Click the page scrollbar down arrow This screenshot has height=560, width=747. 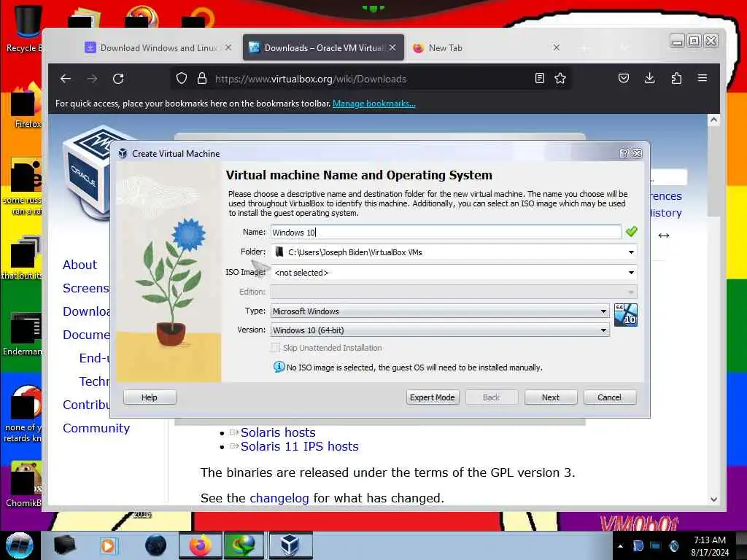point(713,499)
